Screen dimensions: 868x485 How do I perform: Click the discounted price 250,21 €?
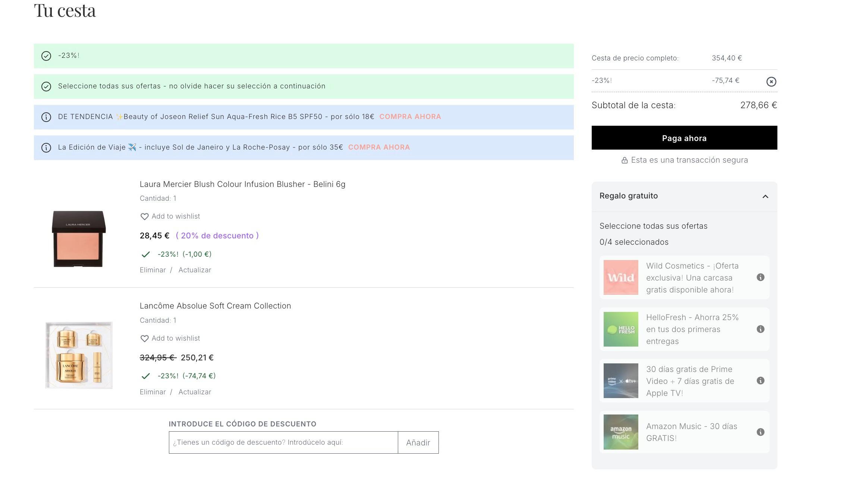197,357
